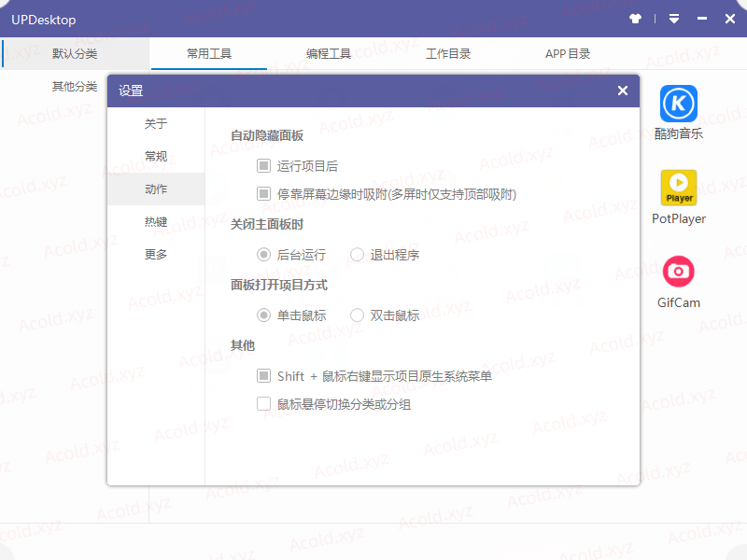Enable 鼠标悬停切换分类或分组 checkbox
This screenshot has height=560, width=747.
click(x=263, y=404)
